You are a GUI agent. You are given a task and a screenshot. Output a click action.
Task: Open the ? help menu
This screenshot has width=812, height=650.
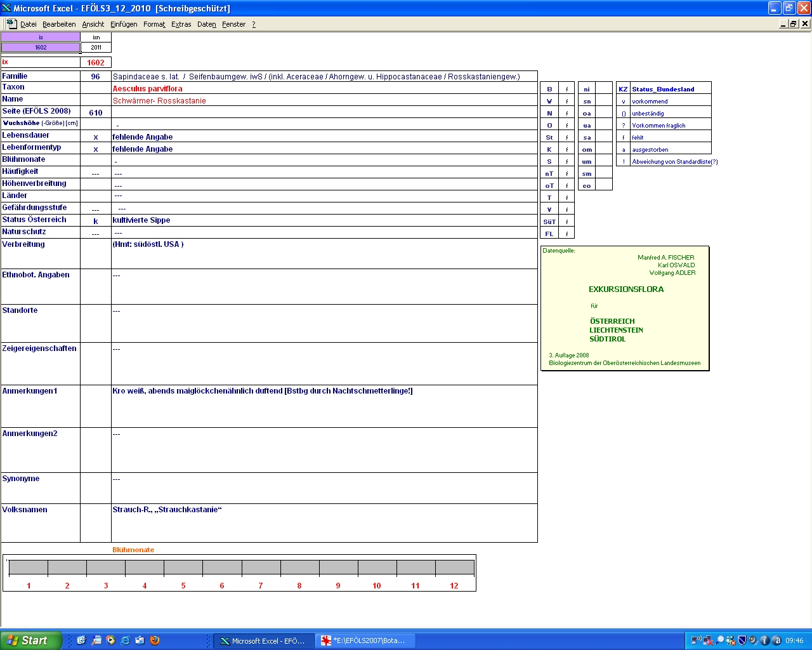(x=254, y=24)
